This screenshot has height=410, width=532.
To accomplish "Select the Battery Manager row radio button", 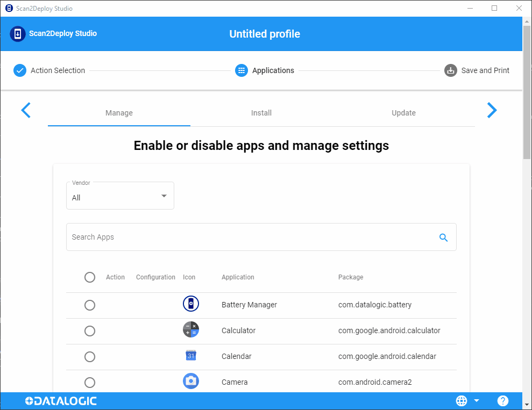I will 90,305.
